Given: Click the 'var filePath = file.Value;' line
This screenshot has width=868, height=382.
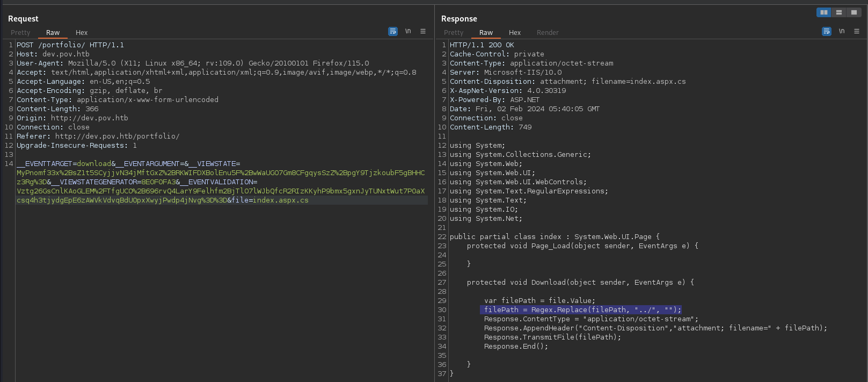Looking at the screenshot, I should pos(540,301).
